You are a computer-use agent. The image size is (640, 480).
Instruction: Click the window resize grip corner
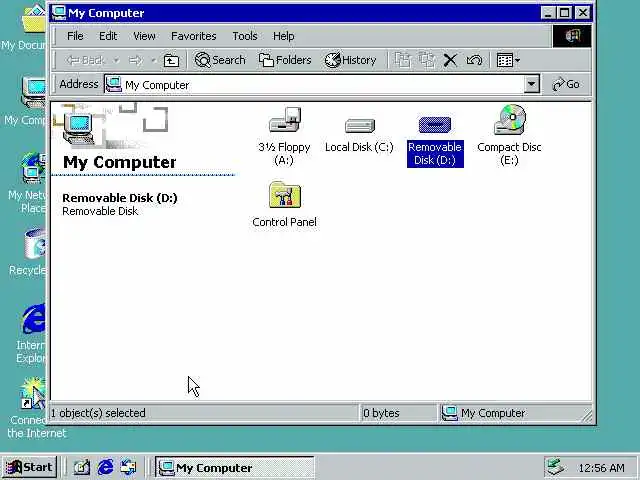587,416
